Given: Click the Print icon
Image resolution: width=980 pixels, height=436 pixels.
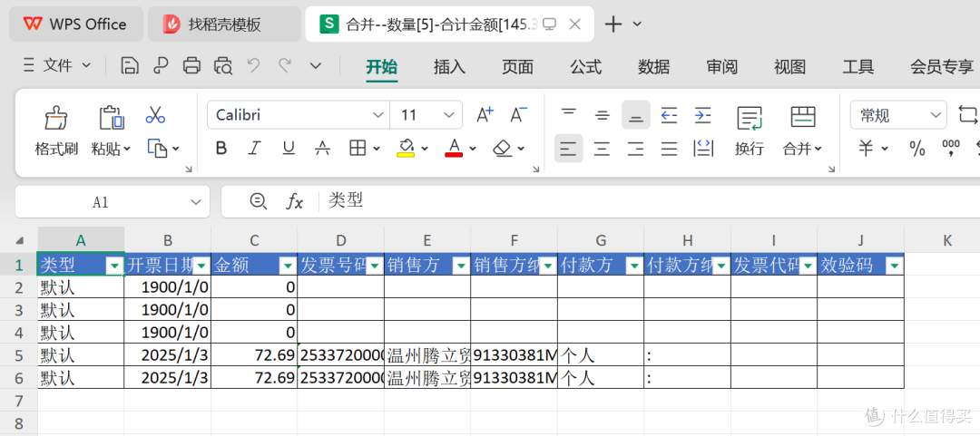Looking at the screenshot, I should coord(191,65).
